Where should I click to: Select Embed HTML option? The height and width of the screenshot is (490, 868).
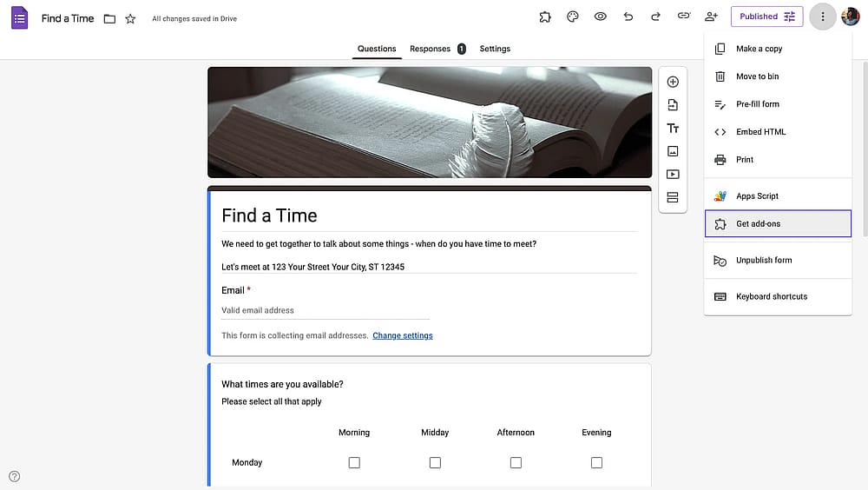pos(778,132)
